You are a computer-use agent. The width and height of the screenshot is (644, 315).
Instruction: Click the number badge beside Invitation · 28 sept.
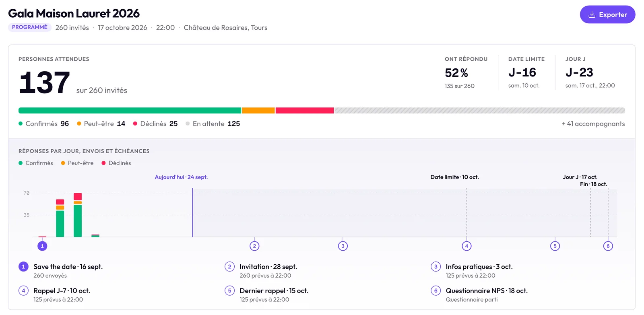pos(229,266)
